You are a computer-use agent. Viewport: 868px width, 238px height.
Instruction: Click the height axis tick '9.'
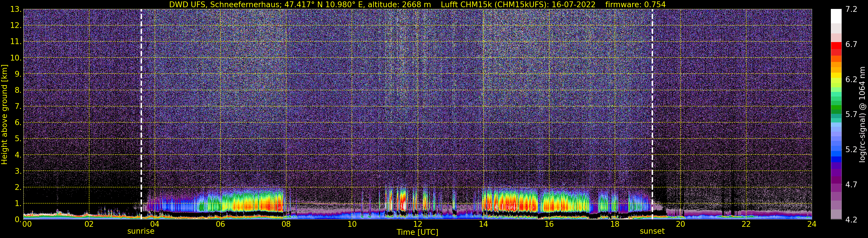18,74
